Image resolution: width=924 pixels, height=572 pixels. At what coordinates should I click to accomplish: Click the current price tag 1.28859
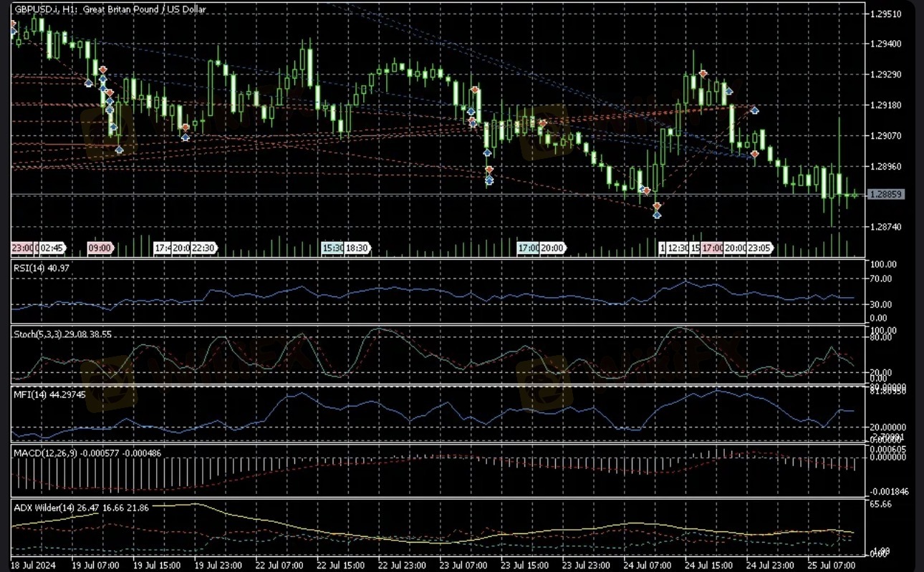click(885, 194)
